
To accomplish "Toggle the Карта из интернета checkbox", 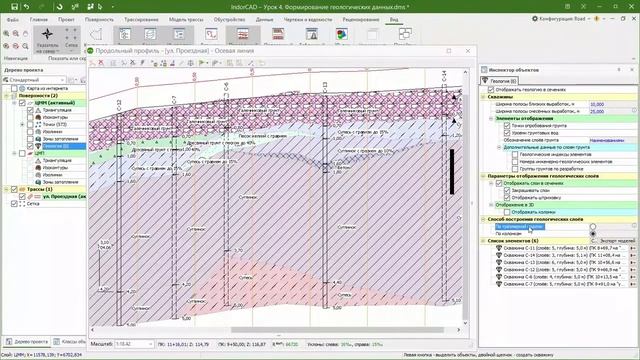I will (14, 89).
